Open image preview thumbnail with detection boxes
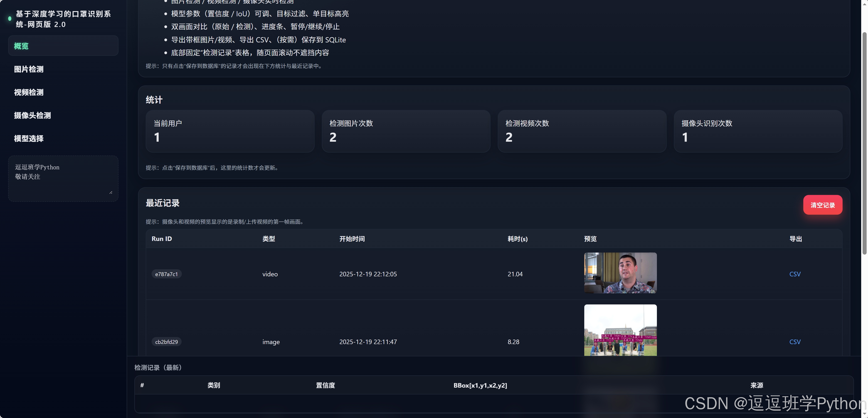The height and width of the screenshot is (418, 868). point(620,330)
